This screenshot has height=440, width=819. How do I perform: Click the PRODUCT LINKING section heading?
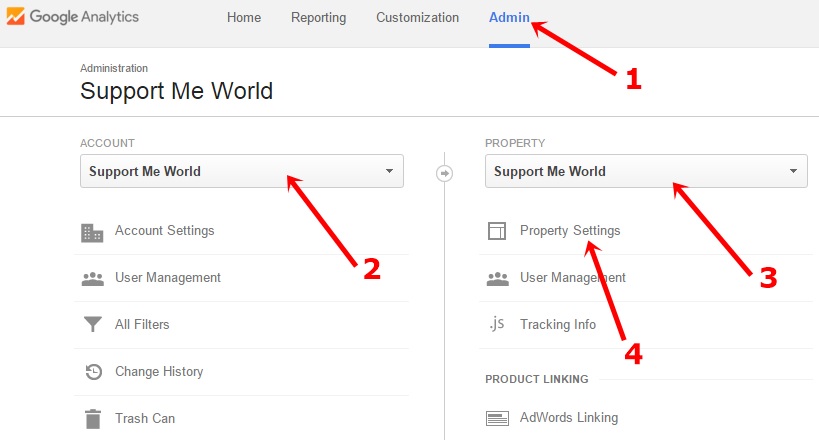coord(536,379)
